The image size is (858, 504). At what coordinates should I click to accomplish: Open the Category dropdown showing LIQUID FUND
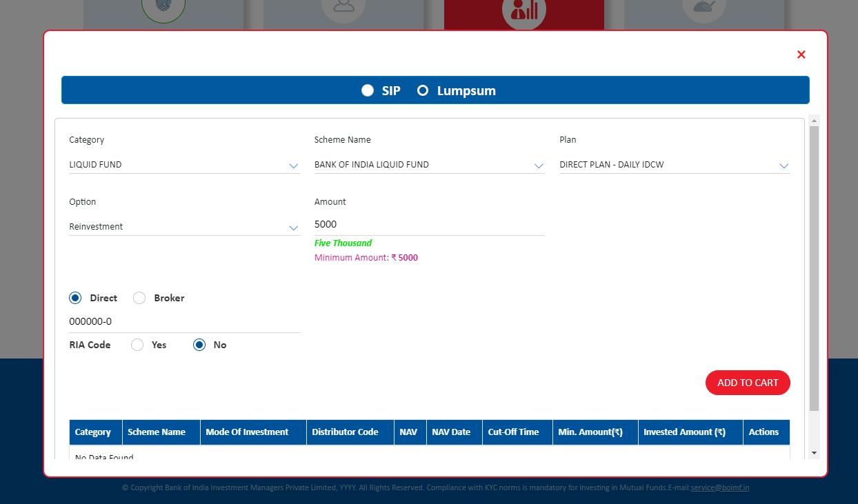point(184,165)
